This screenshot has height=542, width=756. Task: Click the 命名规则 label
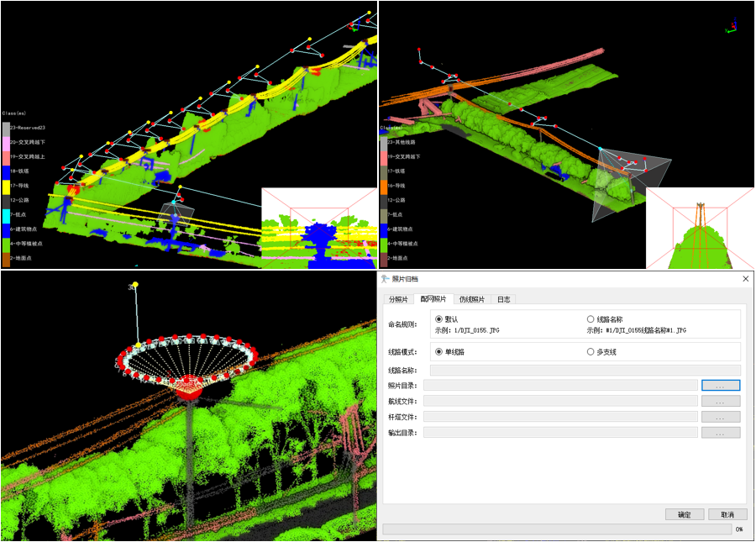[402, 324]
